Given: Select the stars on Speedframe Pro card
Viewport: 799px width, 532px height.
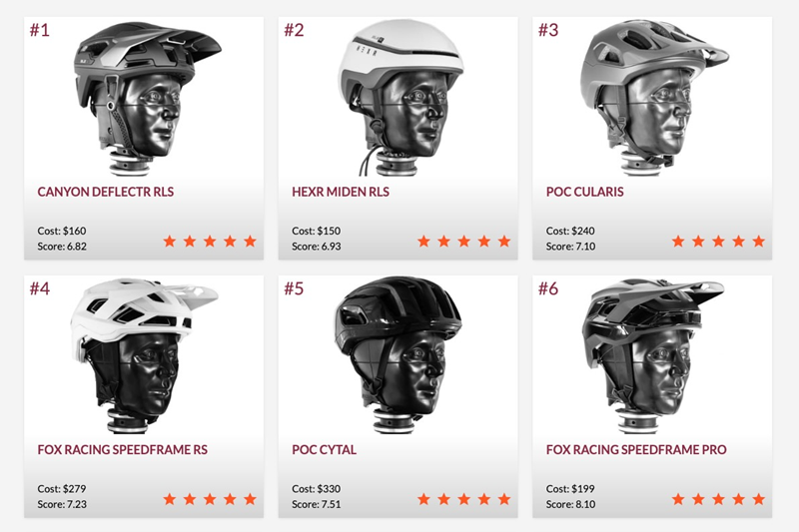Looking at the screenshot, I should [x=718, y=499].
